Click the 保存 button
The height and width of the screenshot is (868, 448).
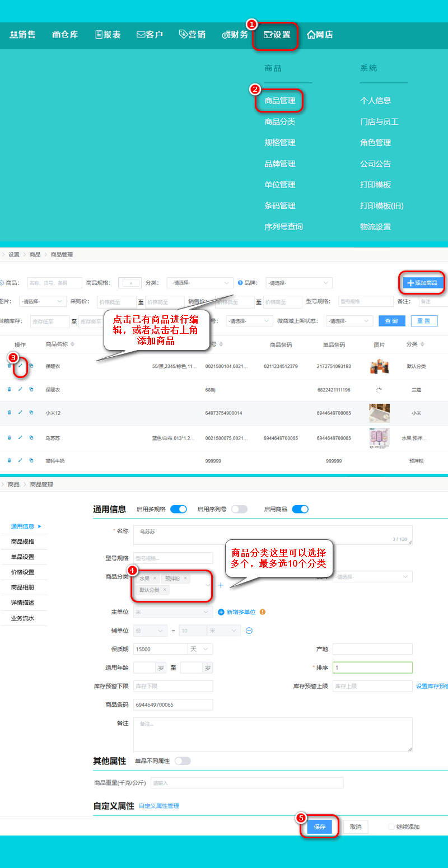click(x=319, y=827)
